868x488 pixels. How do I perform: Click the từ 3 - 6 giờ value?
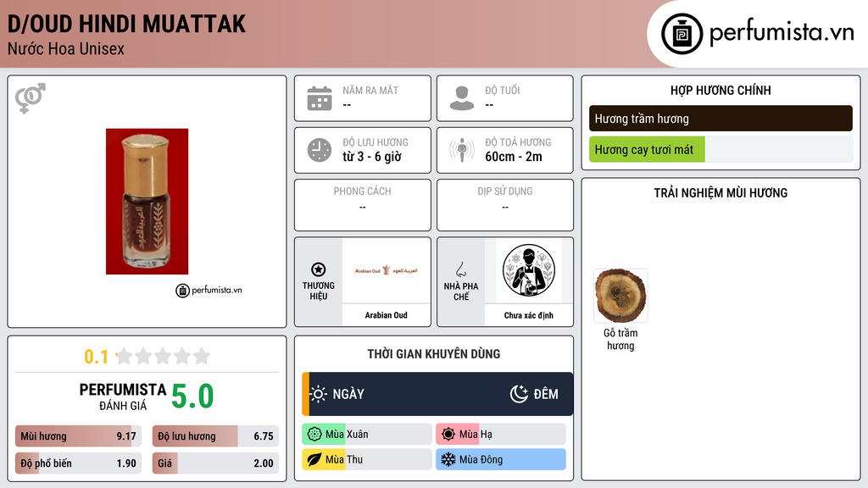pyautogui.click(x=372, y=157)
